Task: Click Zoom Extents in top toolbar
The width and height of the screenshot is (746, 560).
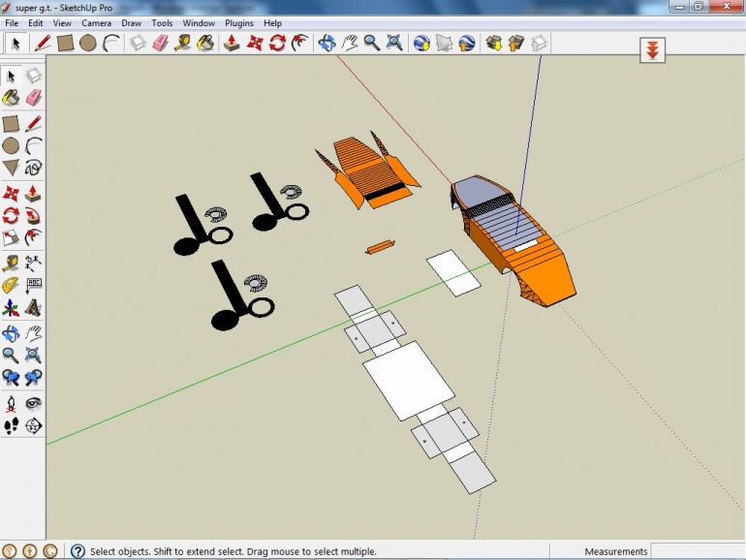Action: pyautogui.click(x=394, y=44)
